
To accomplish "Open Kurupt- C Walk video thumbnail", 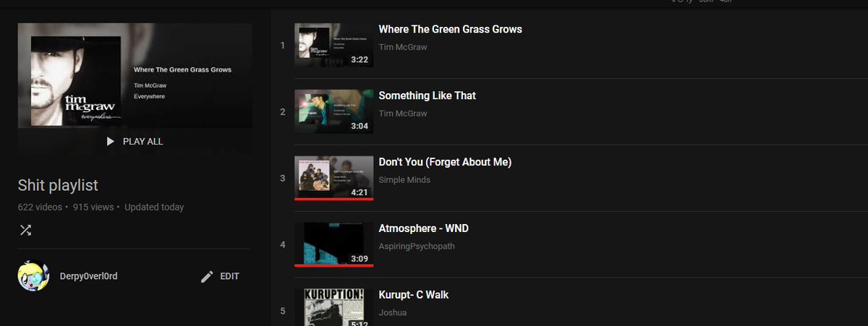I will coord(334,307).
